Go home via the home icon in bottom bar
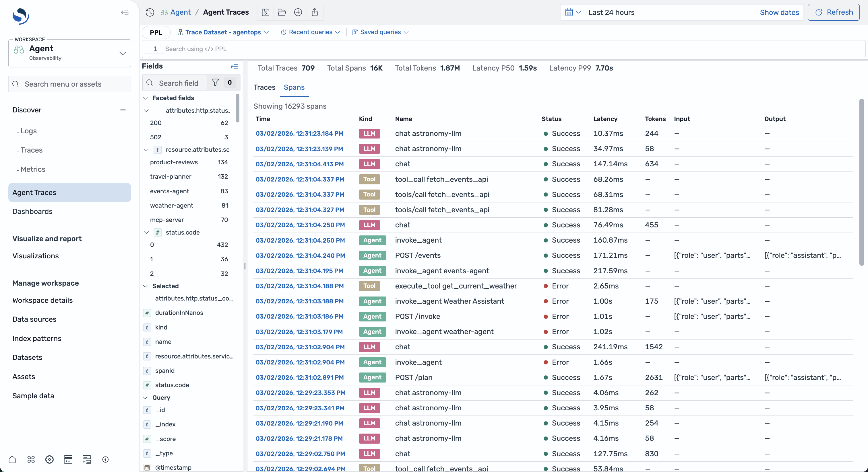Viewport: 868px width, 472px height. (12, 460)
